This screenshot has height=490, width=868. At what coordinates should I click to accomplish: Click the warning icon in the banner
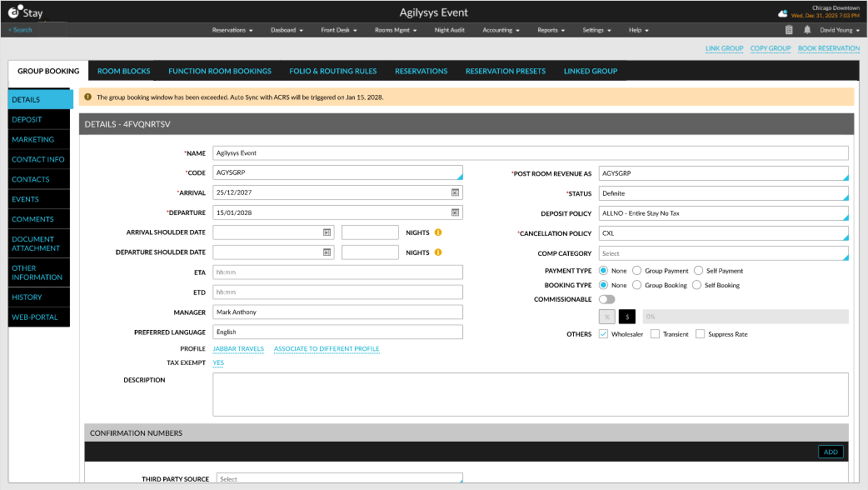click(88, 97)
